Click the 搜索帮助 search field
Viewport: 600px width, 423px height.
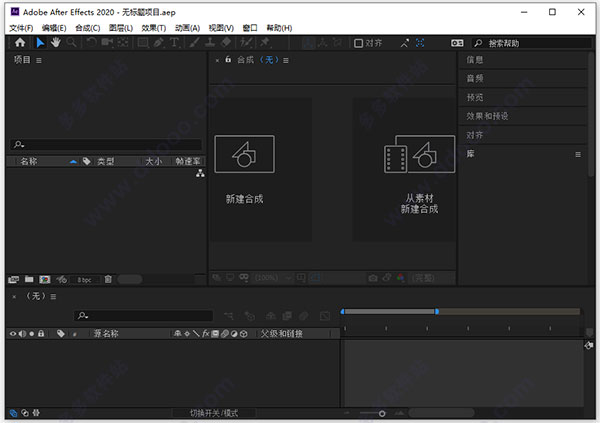[x=532, y=43]
